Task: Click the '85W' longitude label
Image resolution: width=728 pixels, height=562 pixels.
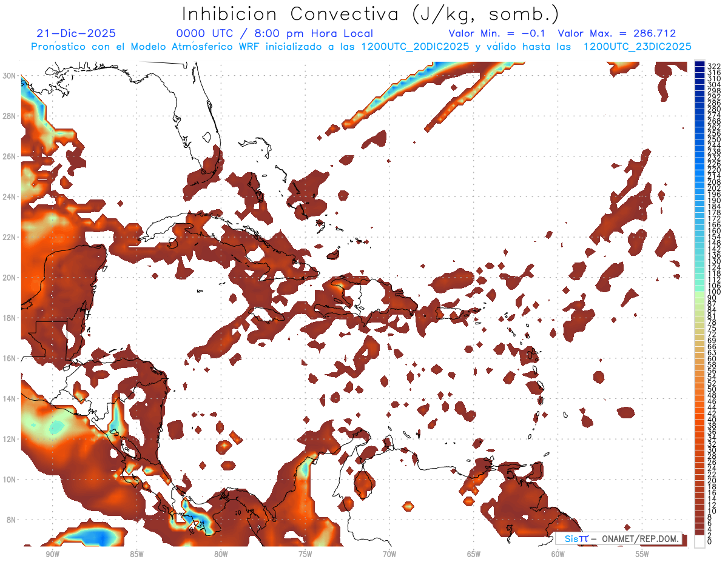Action: tap(136, 554)
